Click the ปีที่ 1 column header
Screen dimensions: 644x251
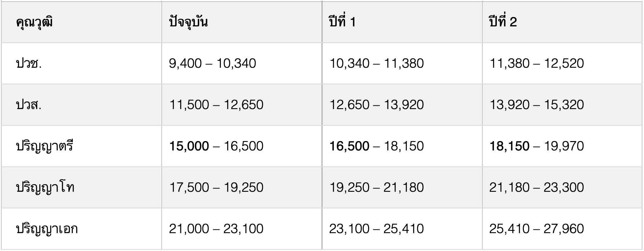point(343,22)
